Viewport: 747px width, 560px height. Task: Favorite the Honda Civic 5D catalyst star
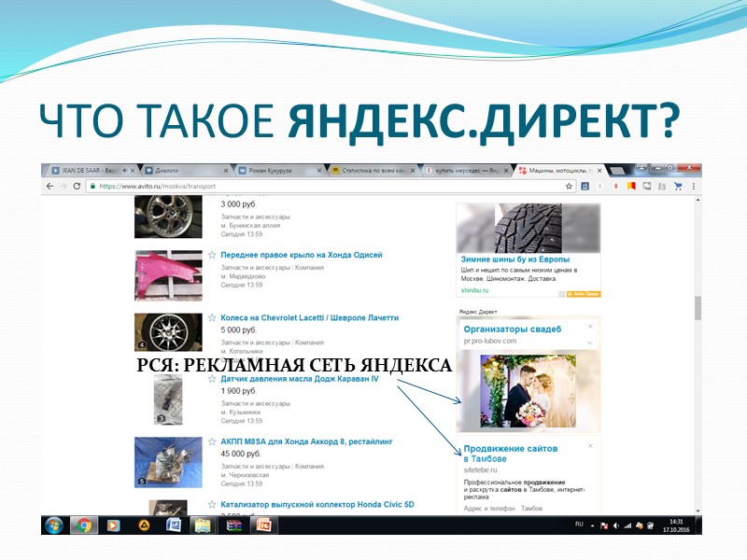tap(212, 504)
